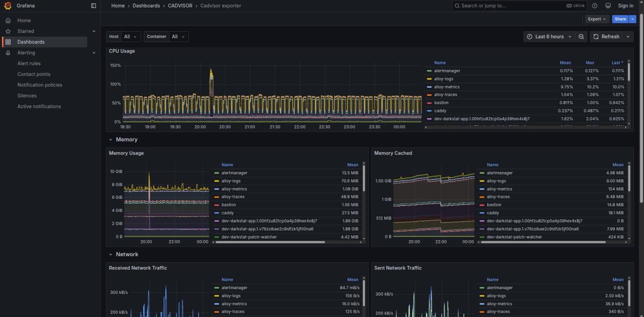Toggle bastion series in CPU Usage legend

[441, 103]
